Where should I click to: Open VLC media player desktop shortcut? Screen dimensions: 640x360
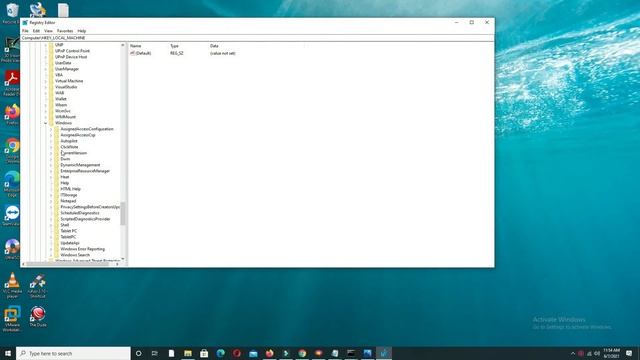click(12, 285)
